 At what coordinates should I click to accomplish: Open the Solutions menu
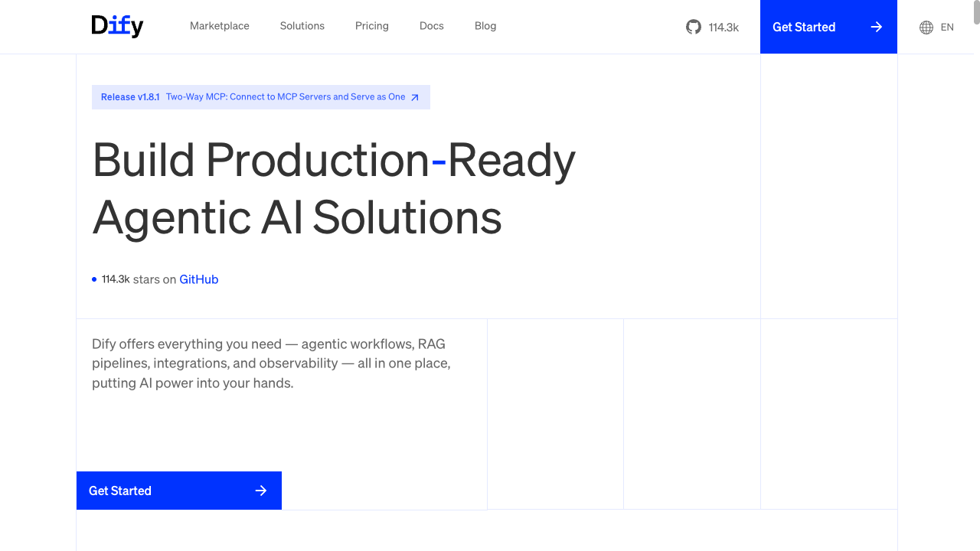click(x=302, y=26)
